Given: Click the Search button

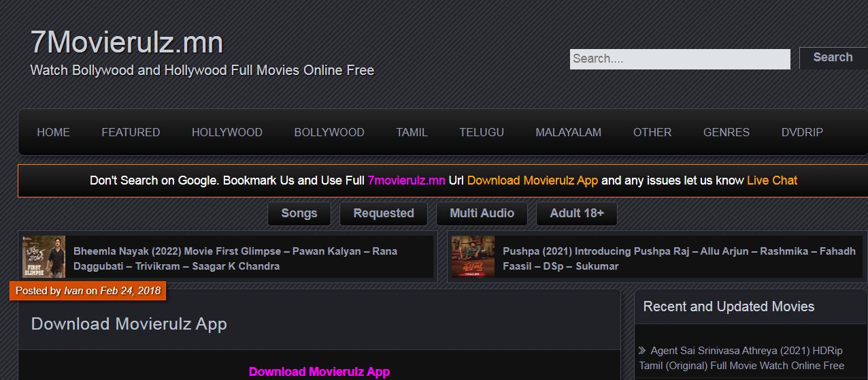Looking at the screenshot, I should click(x=833, y=58).
